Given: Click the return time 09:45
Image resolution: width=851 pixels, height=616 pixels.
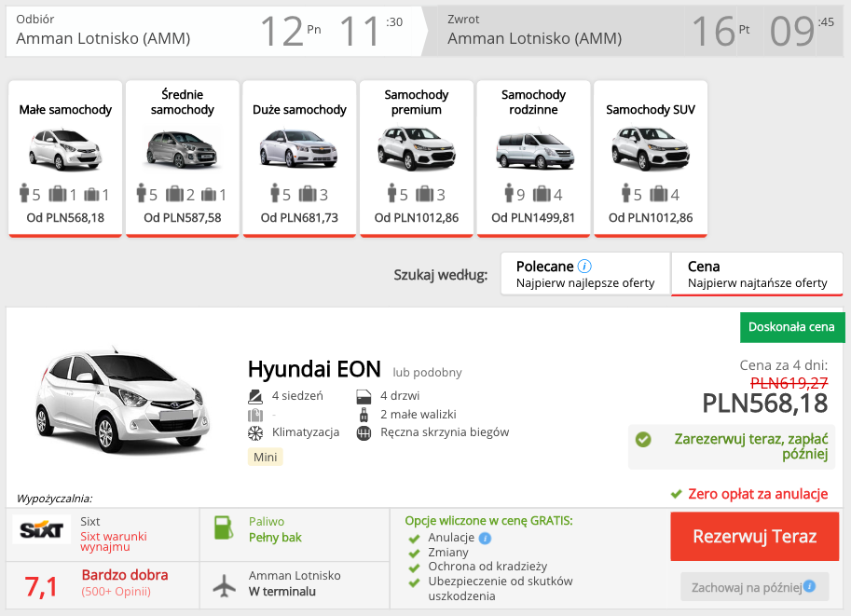Looking at the screenshot, I should 802,31.
